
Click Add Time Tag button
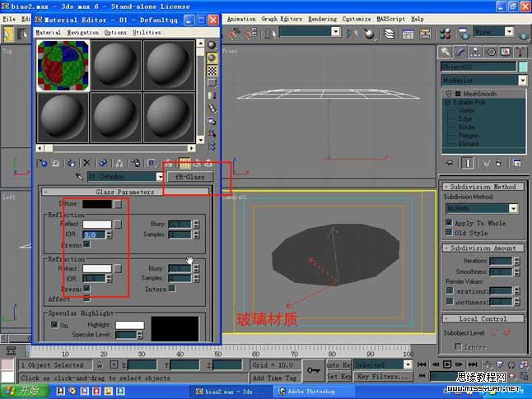[274, 378]
